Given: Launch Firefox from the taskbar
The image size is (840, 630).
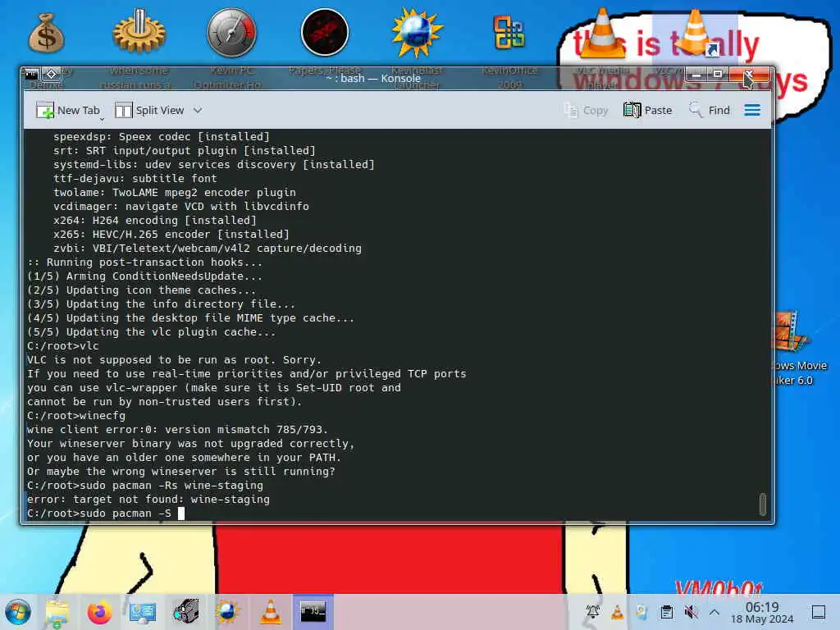Looking at the screenshot, I should pos(99,612).
